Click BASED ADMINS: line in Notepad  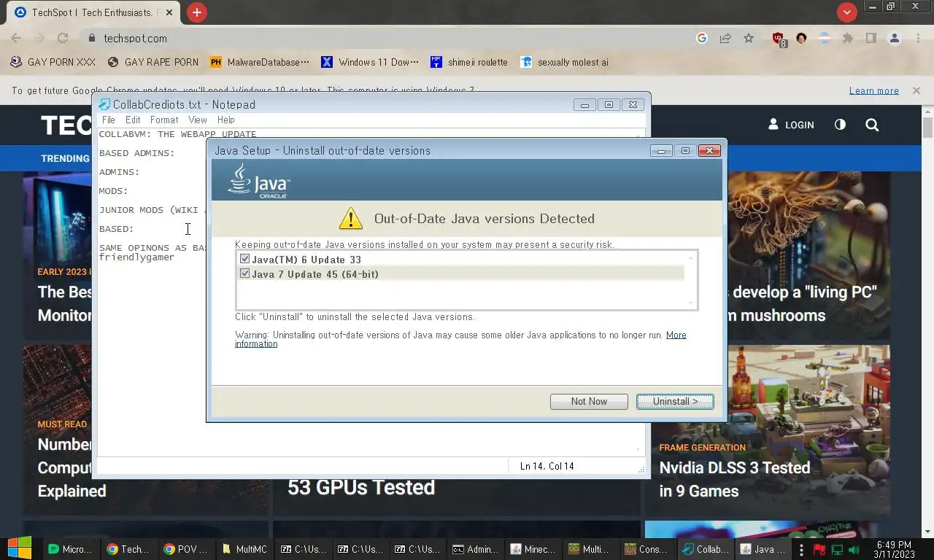click(136, 153)
